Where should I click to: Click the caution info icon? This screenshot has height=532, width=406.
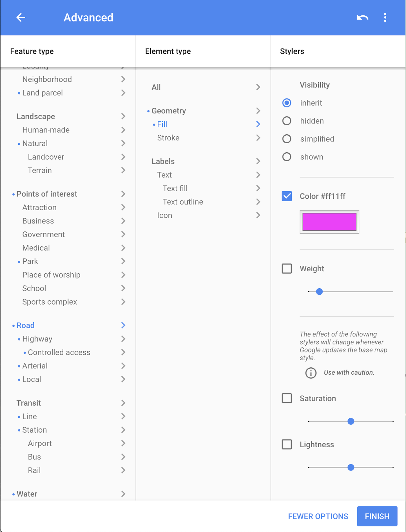tap(311, 373)
